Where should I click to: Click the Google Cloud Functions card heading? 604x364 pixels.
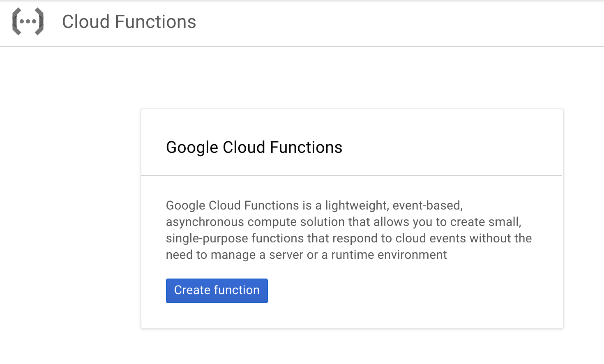(x=254, y=147)
